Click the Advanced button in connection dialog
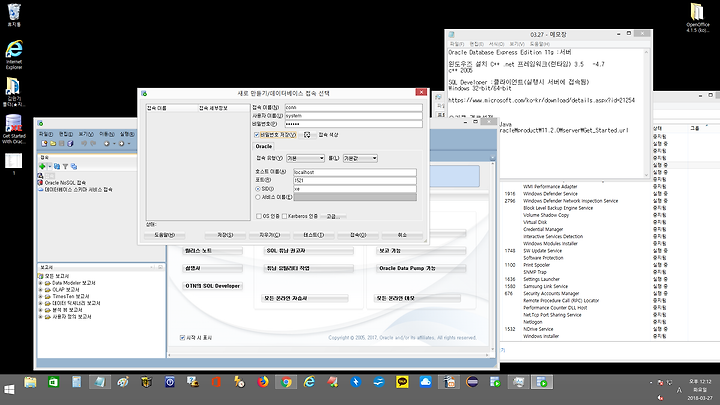This screenshot has width=720, height=405. [333, 216]
